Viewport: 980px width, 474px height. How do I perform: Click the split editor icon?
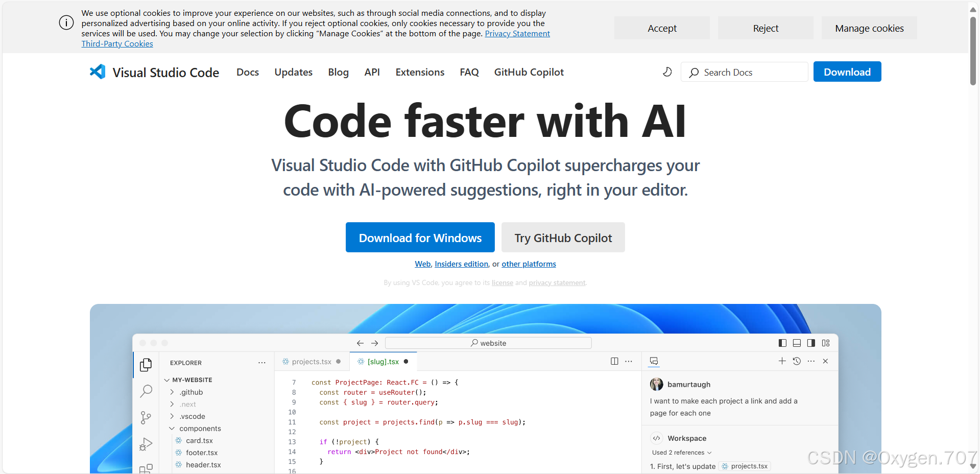coord(614,361)
